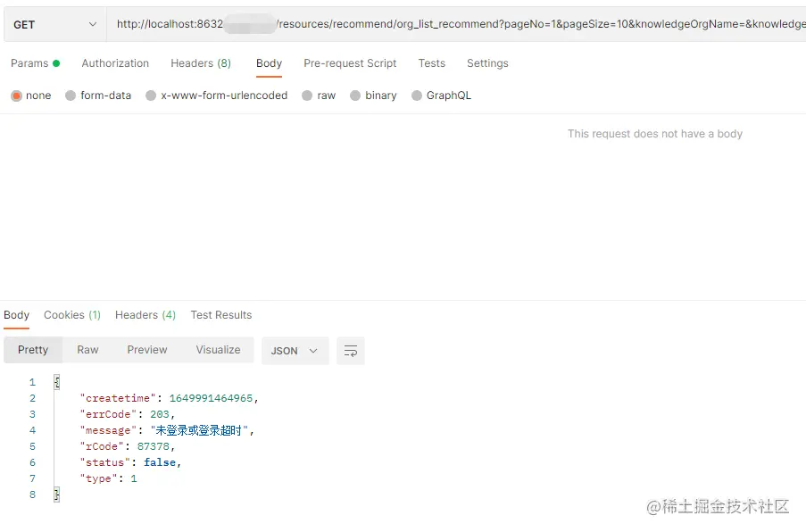Image resolution: width=806 pixels, height=532 pixels.
Task: Open the response Body tab
Action: tap(16, 315)
